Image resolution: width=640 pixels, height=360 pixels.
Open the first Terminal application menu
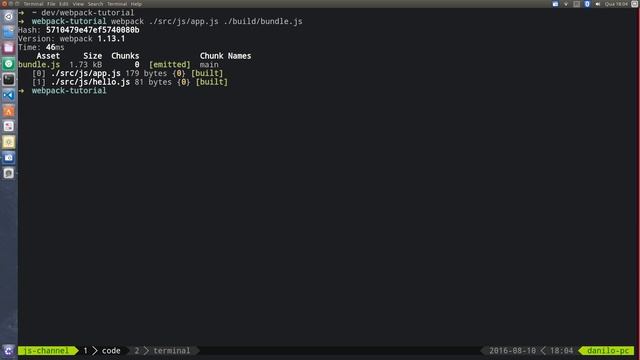coord(33,4)
